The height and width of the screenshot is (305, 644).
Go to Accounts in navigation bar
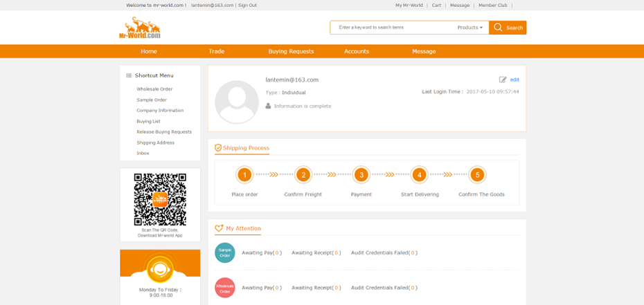tap(357, 51)
